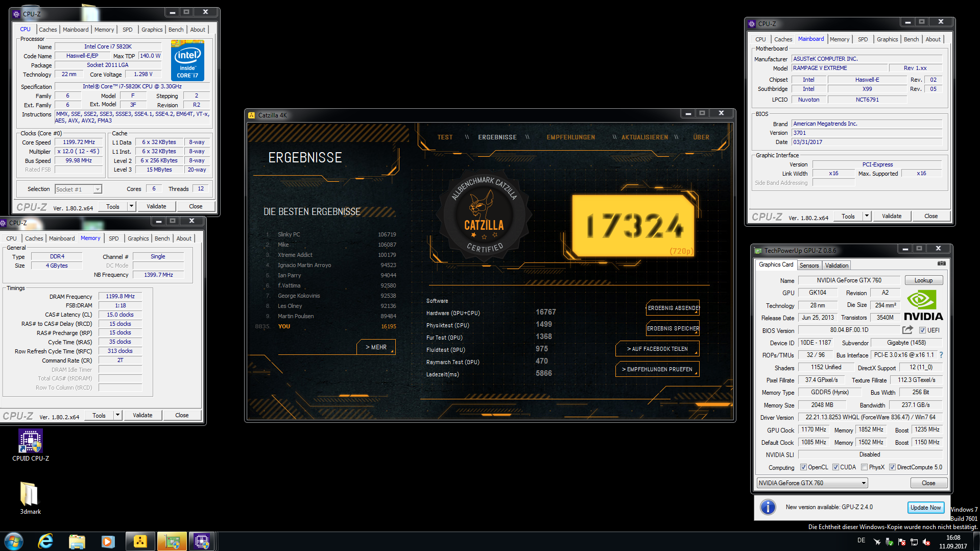Toggle the UEFI checkbox in GPU-Z
The height and width of the screenshot is (551, 980).
(x=922, y=330)
